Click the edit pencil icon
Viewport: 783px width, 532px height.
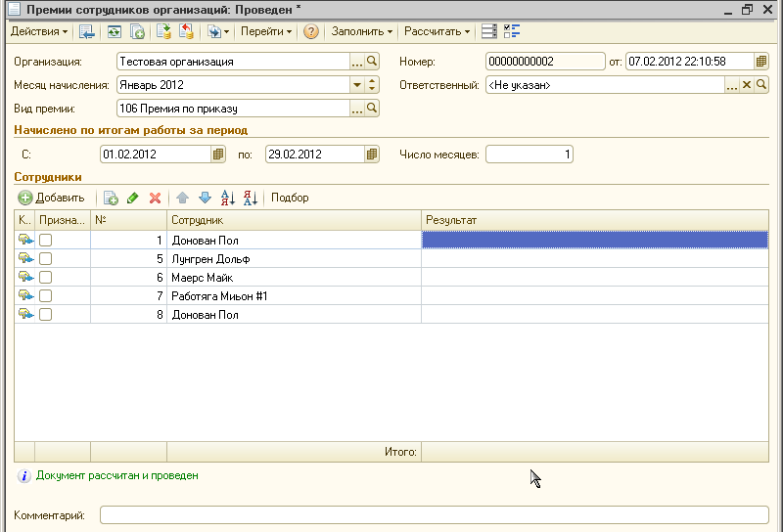coord(133,198)
